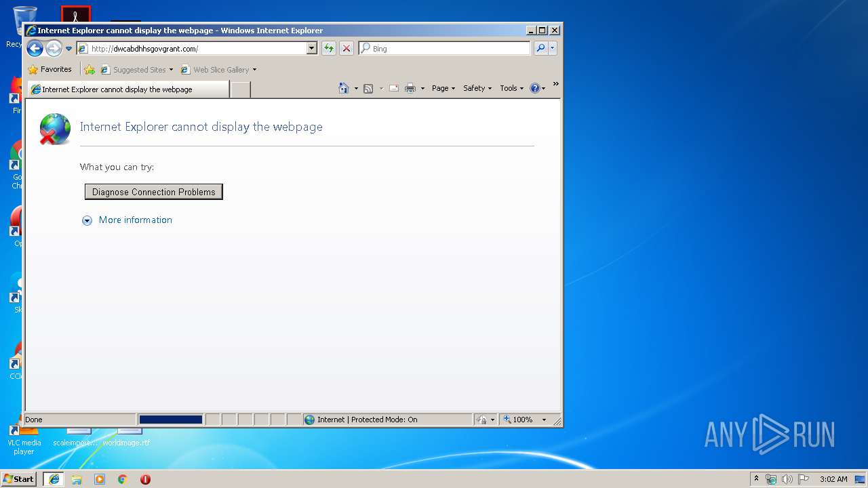868x488 pixels.
Task: Click the network tray icon
Action: point(771,479)
